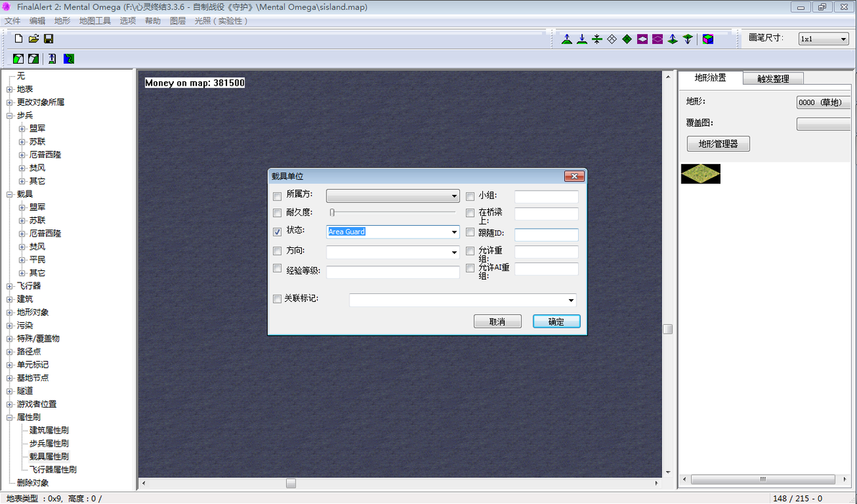This screenshot has width=857, height=504.
Task: Open the 选项 menu
Action: (128, 21)
